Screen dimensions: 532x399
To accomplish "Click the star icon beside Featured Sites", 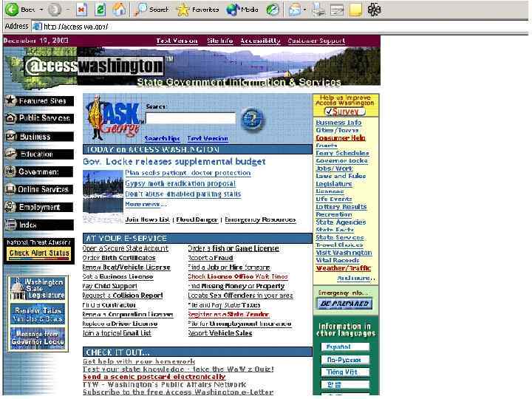I will [x=10, y=100].
